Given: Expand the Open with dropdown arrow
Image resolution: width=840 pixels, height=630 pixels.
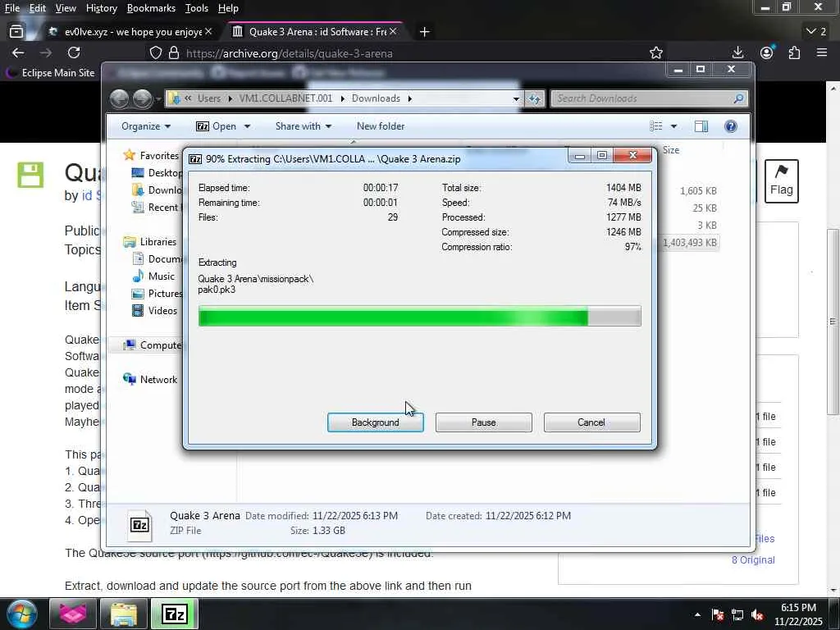Looking at the screenshot, I should pos(247,126).
